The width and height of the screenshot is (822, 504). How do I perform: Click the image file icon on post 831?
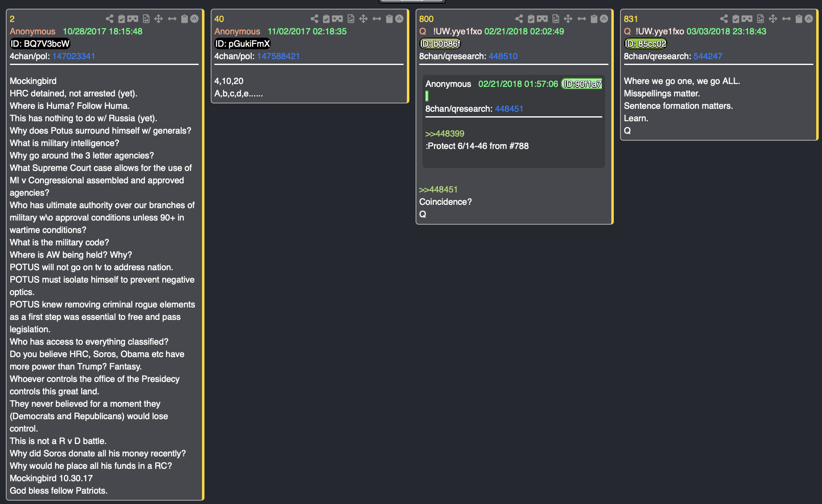pyautogui.click(x=760, y=19)
